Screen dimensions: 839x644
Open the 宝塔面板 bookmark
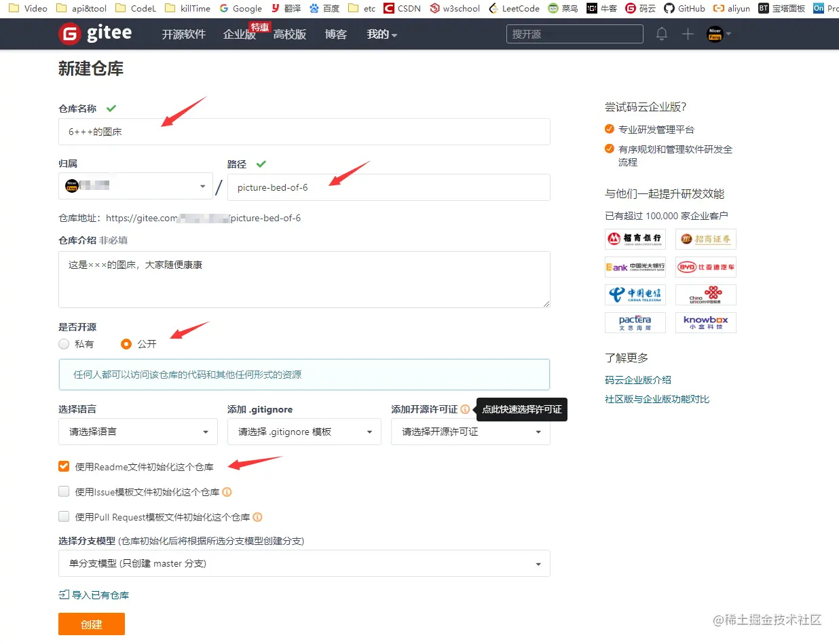click(781, 9)
